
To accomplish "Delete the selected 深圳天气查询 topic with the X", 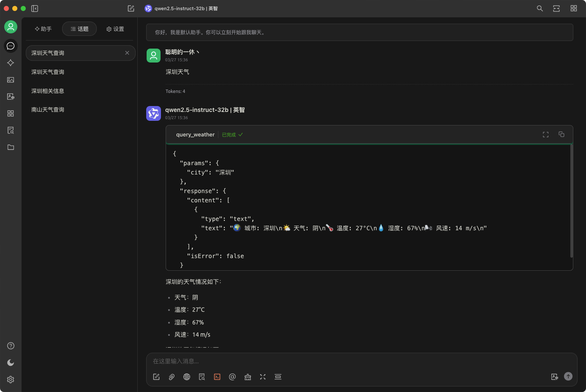I will click(127, 53).
